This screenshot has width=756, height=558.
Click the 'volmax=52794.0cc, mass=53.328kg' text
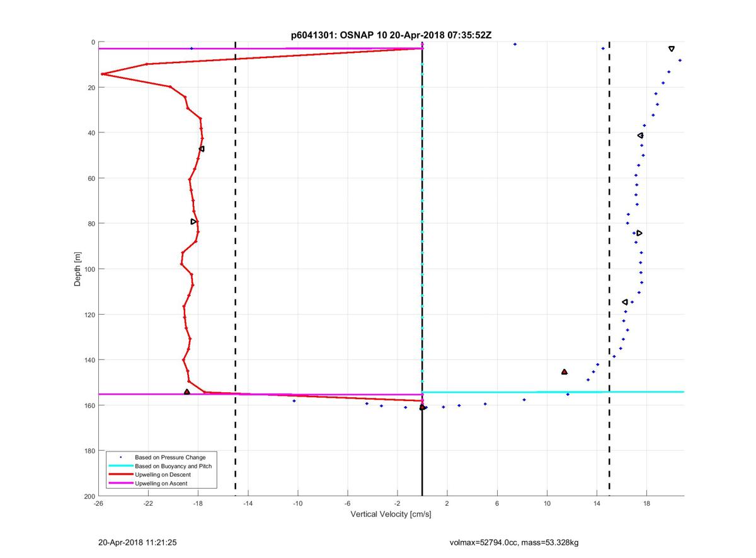coord(514,542)
